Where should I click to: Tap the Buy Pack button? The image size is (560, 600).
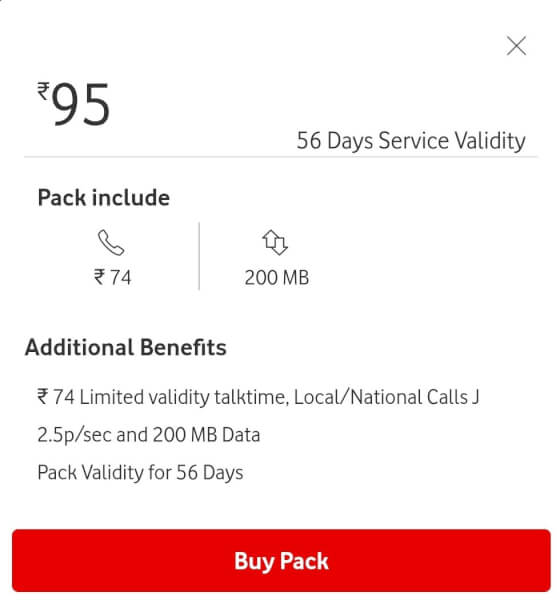[281, 561]
